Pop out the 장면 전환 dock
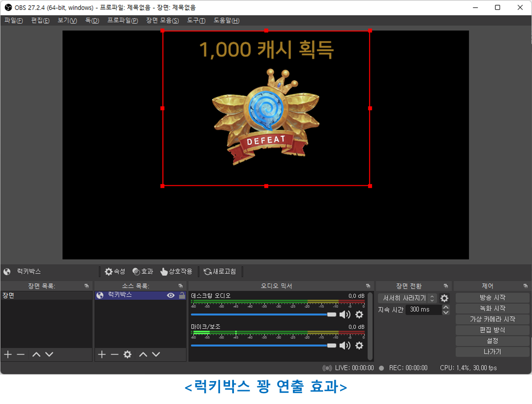Viewport: 532px width, 404px height. 446,286
